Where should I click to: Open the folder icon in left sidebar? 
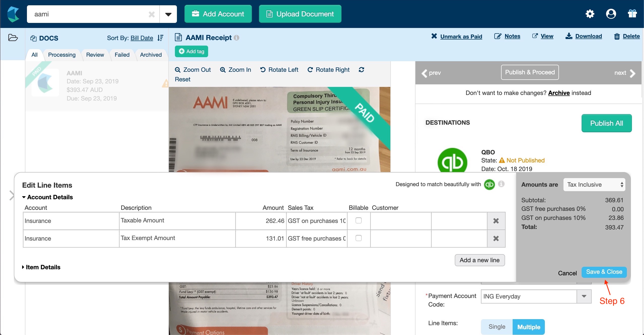point(13,38)
